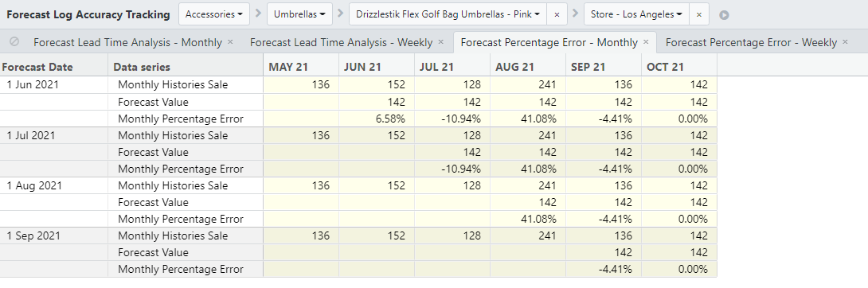This screenshot has height=288, width=868.
Task: Expand the Umbrellas dropdown
Action: pos(299,15)
